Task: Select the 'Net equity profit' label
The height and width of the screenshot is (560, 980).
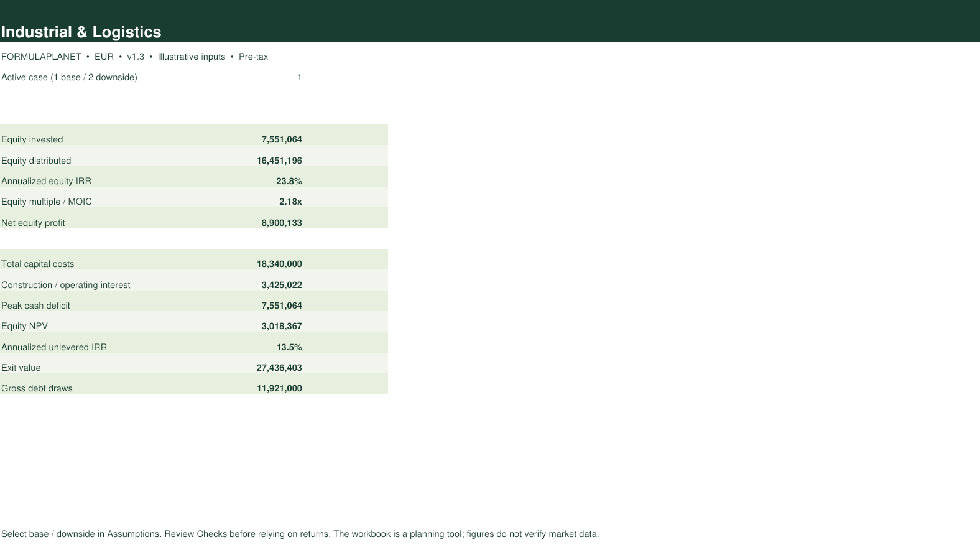Action: point(33,223)
